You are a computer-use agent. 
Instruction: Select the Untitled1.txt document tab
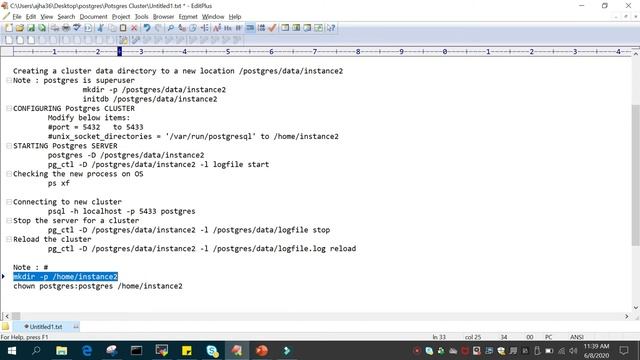[46, 327]
